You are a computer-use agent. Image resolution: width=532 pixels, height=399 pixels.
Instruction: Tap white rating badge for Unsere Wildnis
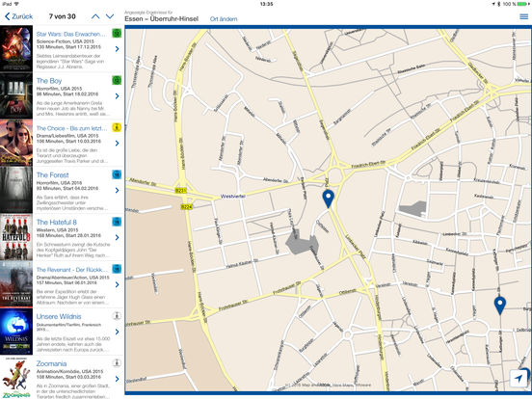click(117, 316)
